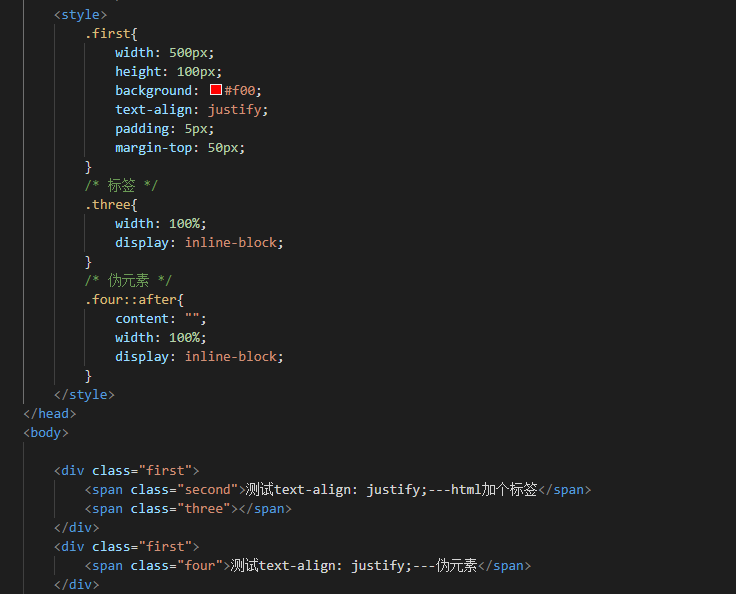Viewport: 736px width, 594px height.
Task: Click the closing div after span three
Action: click(x=77, y=528)
